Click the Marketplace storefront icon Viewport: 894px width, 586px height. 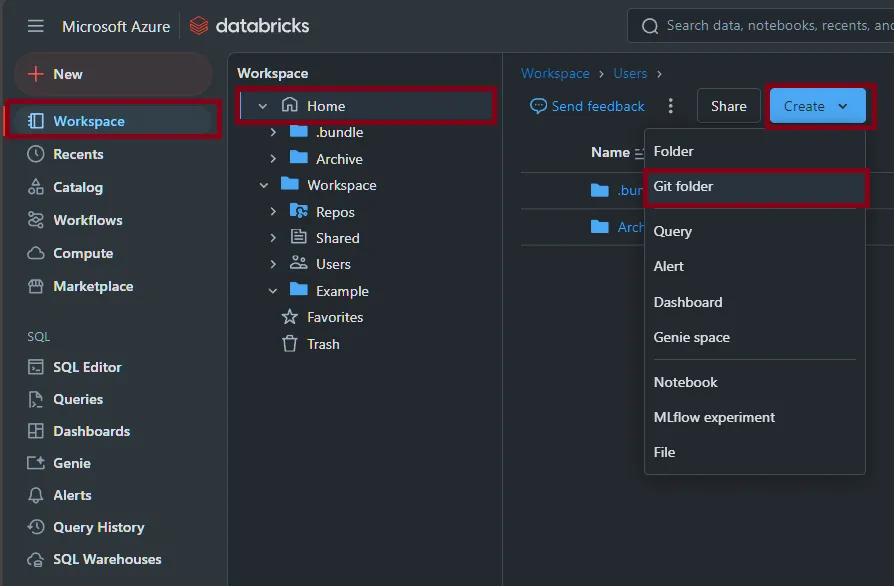coord(36,286)
